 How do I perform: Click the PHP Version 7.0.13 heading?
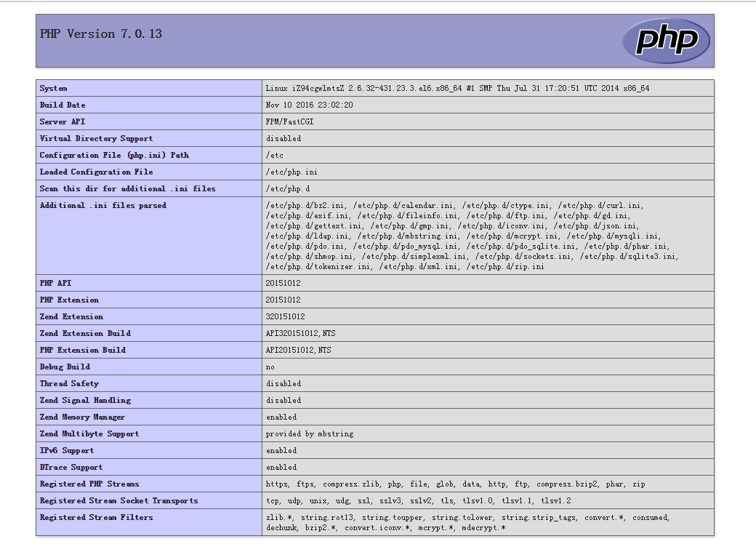pyautogui.click(x=101, y=34)
